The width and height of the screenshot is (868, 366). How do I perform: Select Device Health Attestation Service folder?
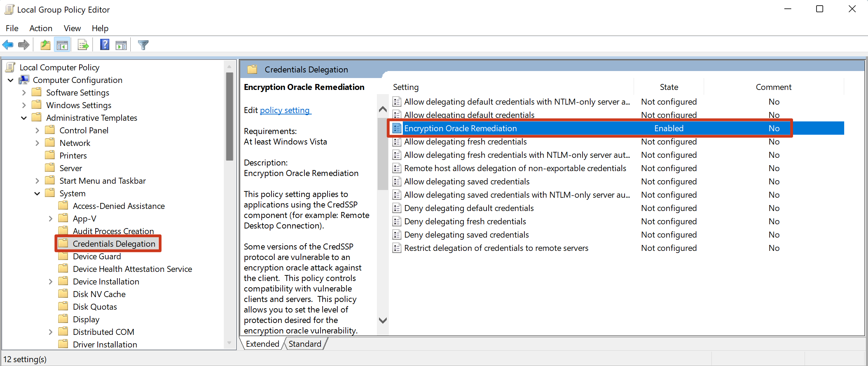click(x=132, y=269)
